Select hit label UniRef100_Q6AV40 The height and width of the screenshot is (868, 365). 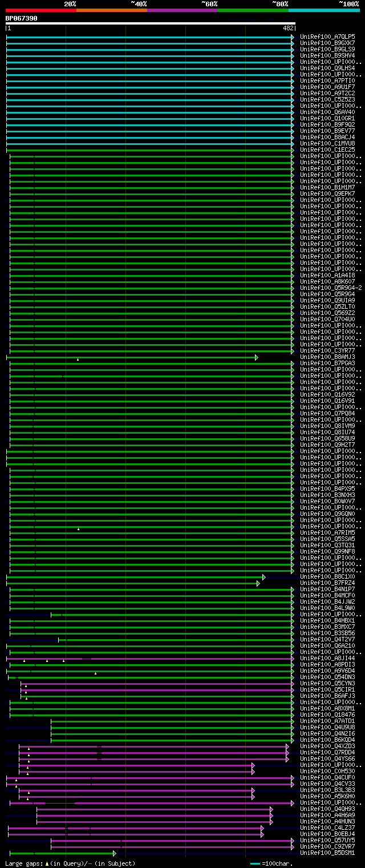tap(327, 112)
